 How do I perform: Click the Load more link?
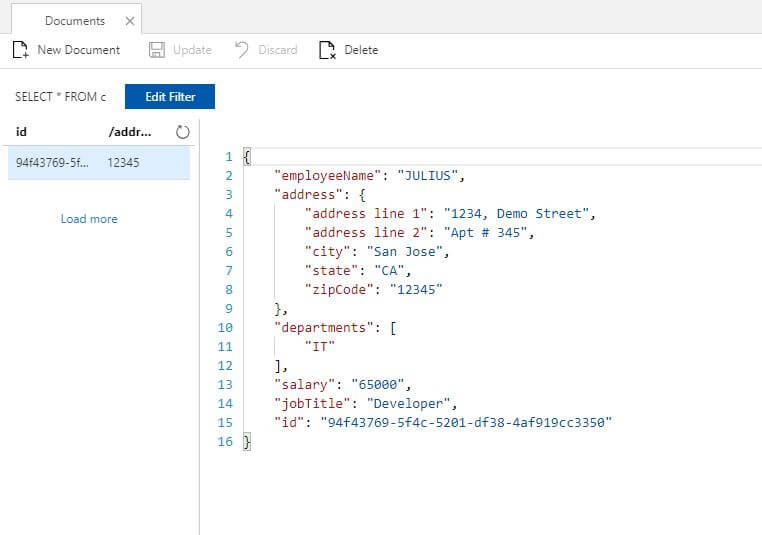(89, 219)
